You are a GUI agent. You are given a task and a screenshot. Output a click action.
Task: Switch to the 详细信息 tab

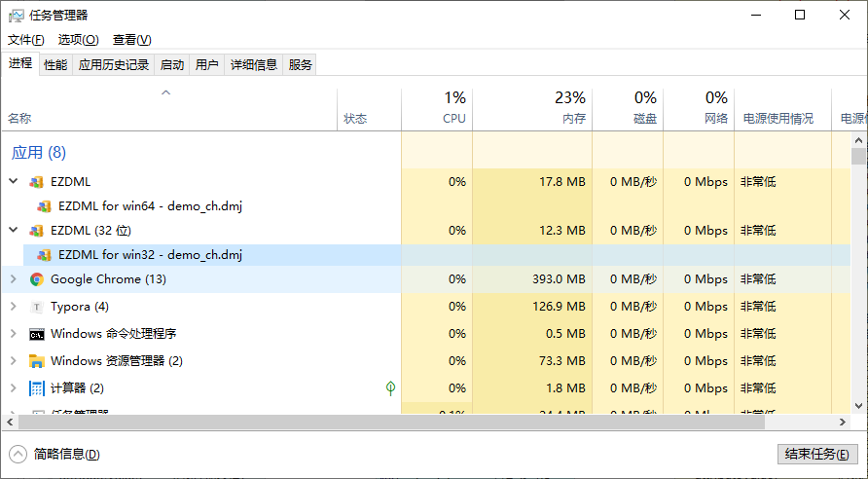254,65
